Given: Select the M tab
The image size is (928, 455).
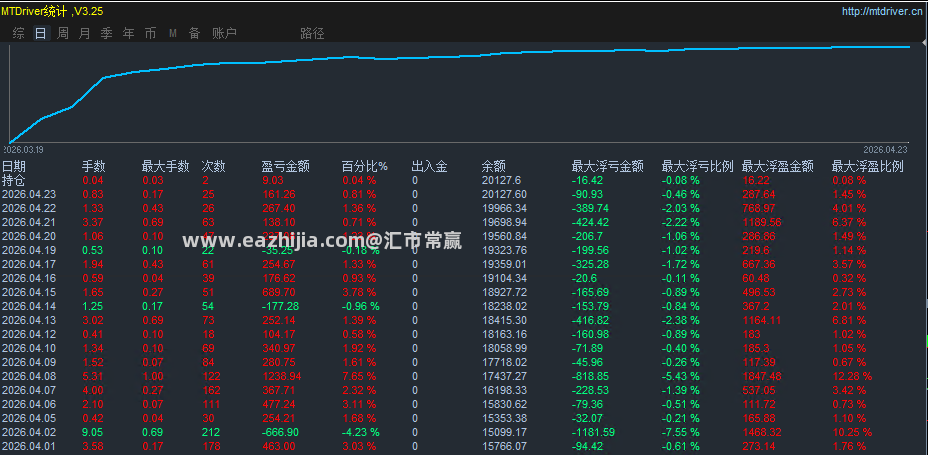Looking at the screenshot, I should 173,34.
